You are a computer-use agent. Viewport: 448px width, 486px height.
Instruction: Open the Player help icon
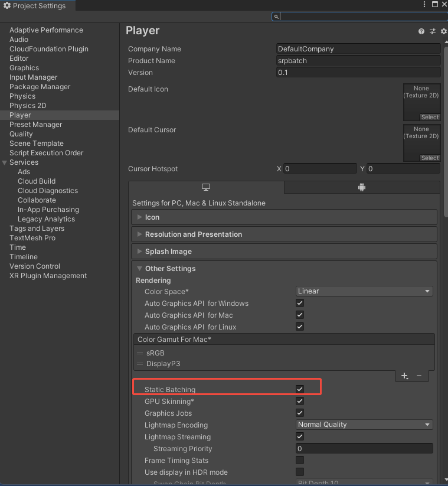click(421, 31)
